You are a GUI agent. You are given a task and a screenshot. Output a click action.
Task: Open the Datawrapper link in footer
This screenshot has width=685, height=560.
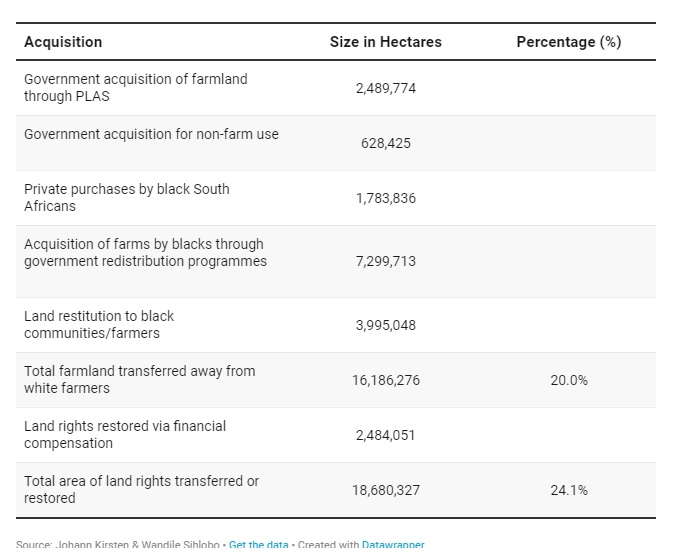393,545
